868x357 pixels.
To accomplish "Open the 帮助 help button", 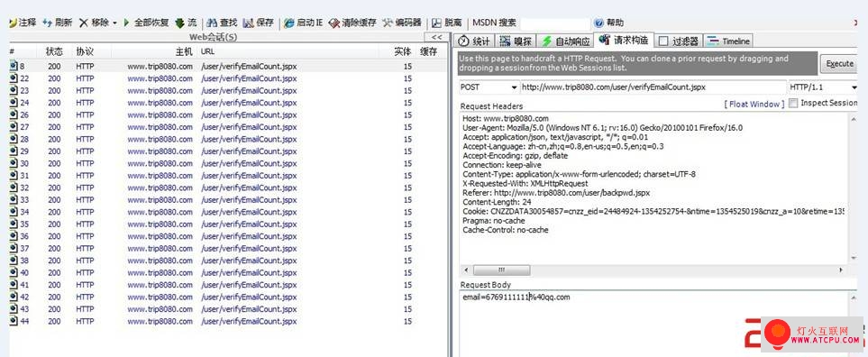I will click(x=608, y=23).
